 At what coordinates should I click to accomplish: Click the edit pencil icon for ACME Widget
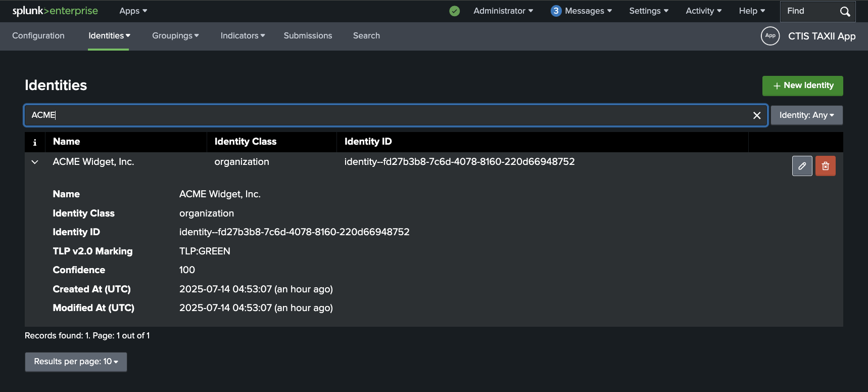coord(802,166)
